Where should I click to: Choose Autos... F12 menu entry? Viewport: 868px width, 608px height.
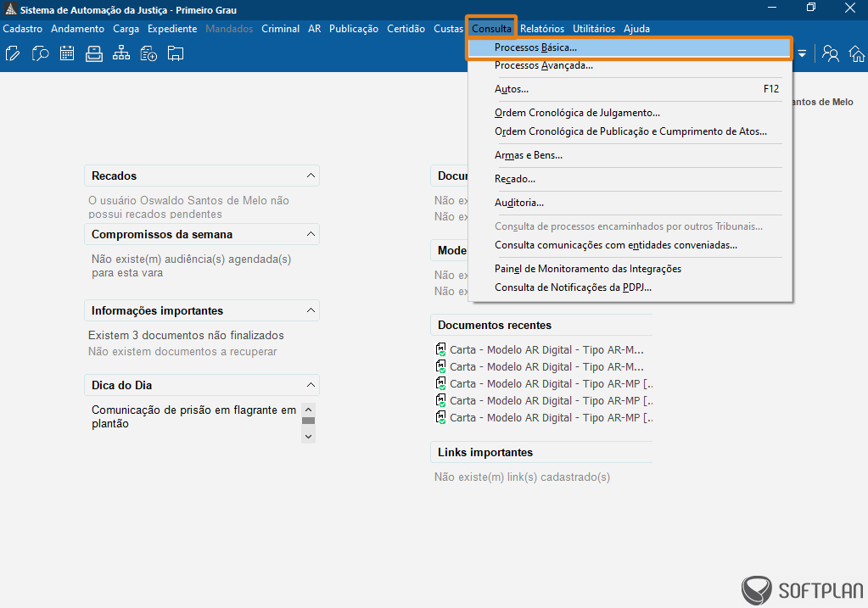pos(630,89)
